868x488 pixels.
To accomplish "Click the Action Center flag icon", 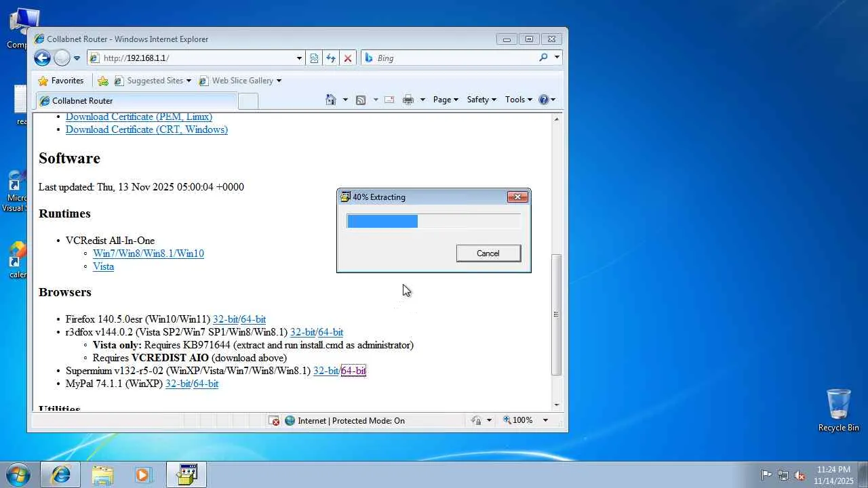I will 766,475.
